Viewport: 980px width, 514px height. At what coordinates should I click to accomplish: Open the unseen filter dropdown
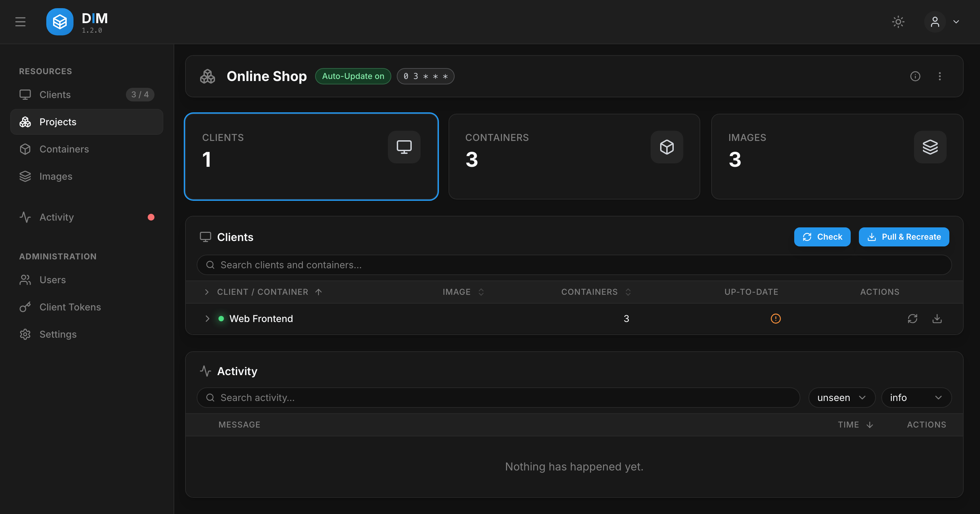pyautogui.click(x=842, y=398)
